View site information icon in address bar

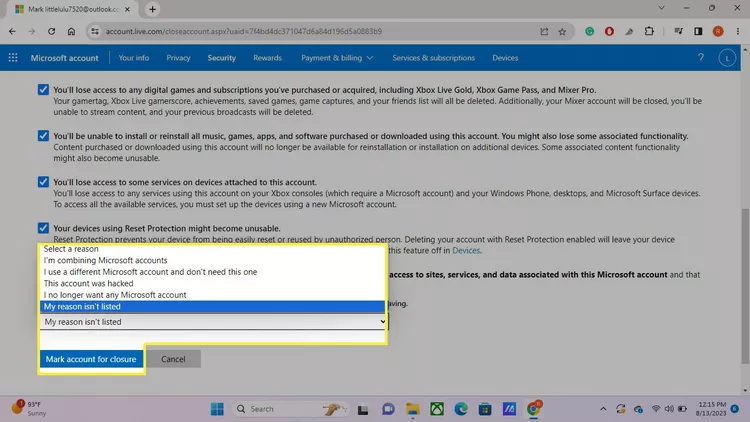95,32
